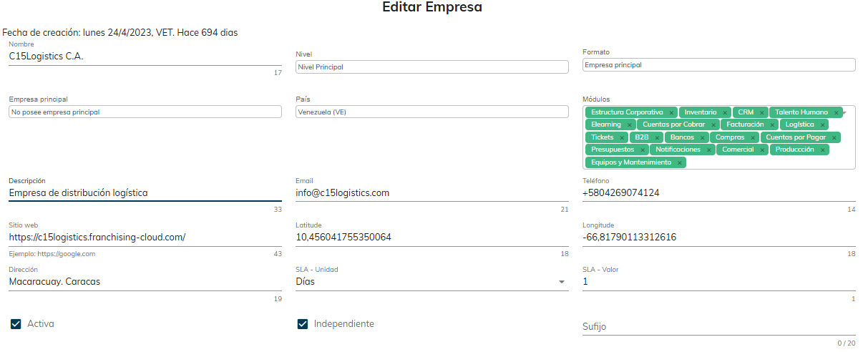Image resolution: width=868 pixels, height=352 pixels.
Task: Toggle the Independiente checkbox
Action: tap(303, 324)
